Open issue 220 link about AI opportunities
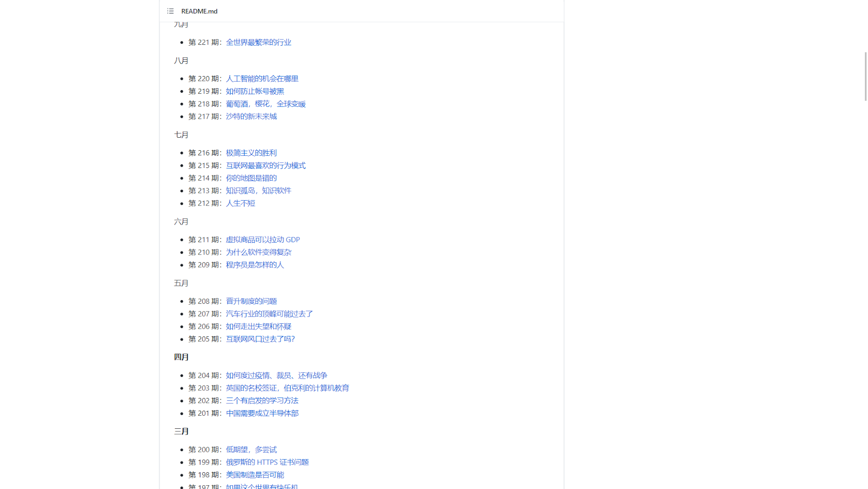The image size is (868, 489). pyautogui.click(x=262, y=78)
